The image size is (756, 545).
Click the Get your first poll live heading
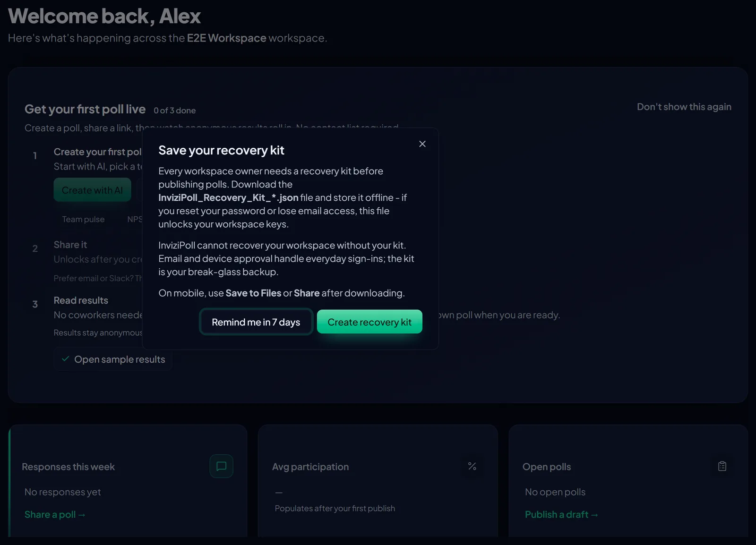coord(85,109)
